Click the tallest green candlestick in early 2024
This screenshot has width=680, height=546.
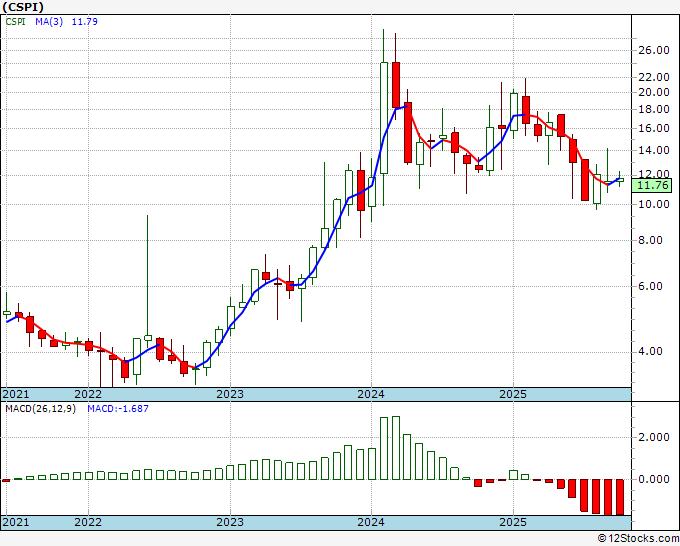[384, 118]
